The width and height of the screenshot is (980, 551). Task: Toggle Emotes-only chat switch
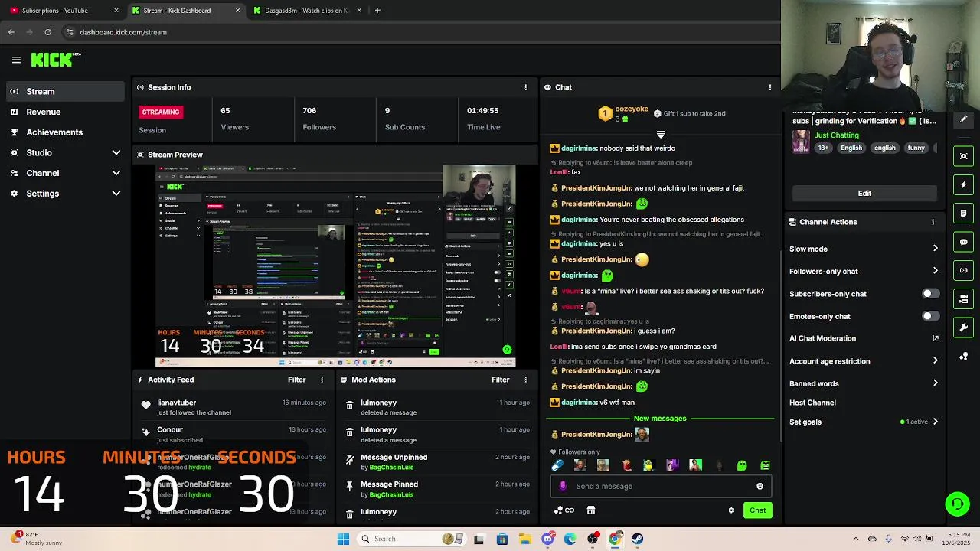[930, 316]
